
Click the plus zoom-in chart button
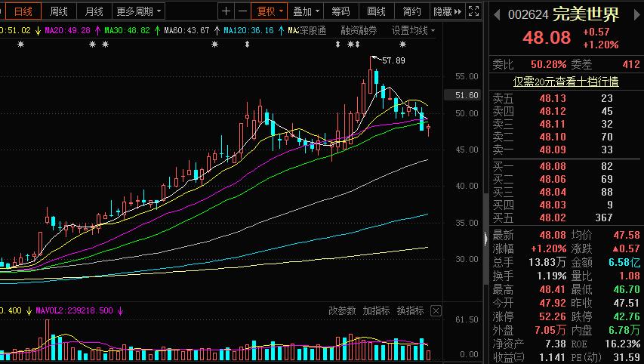pyautogui.click(x=226, y=11)
